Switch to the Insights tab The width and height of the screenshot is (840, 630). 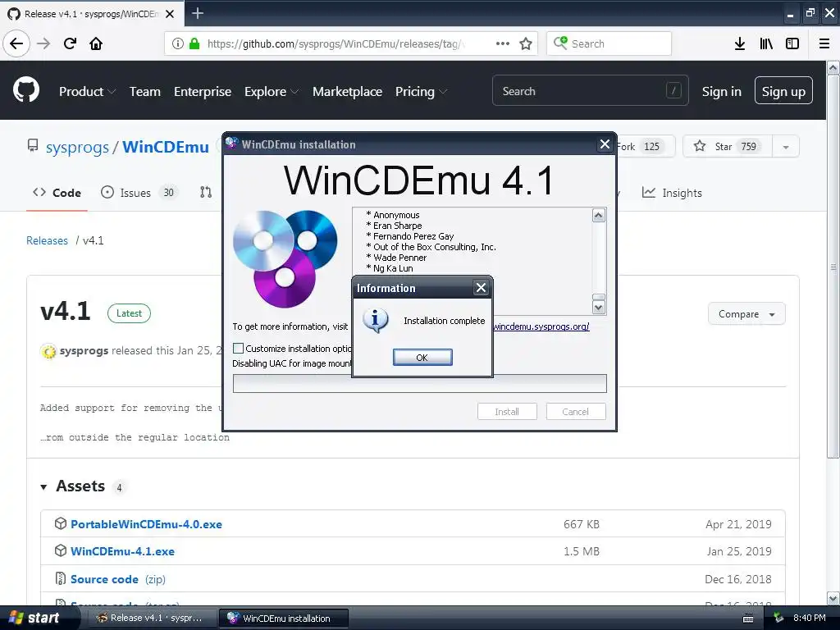(x=672, y=193)
